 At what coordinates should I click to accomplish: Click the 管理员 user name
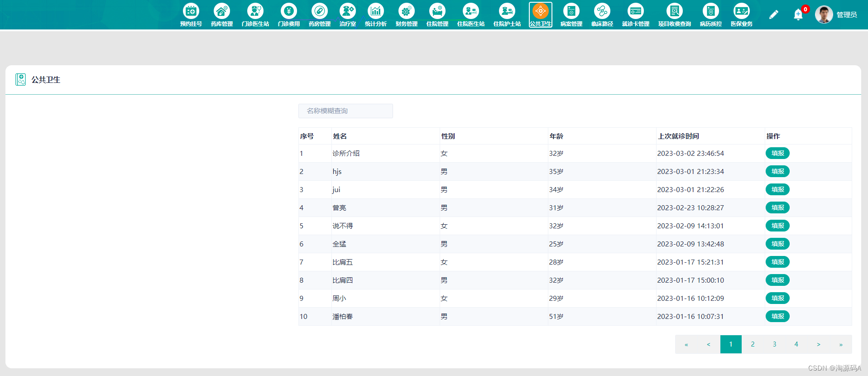847,15
